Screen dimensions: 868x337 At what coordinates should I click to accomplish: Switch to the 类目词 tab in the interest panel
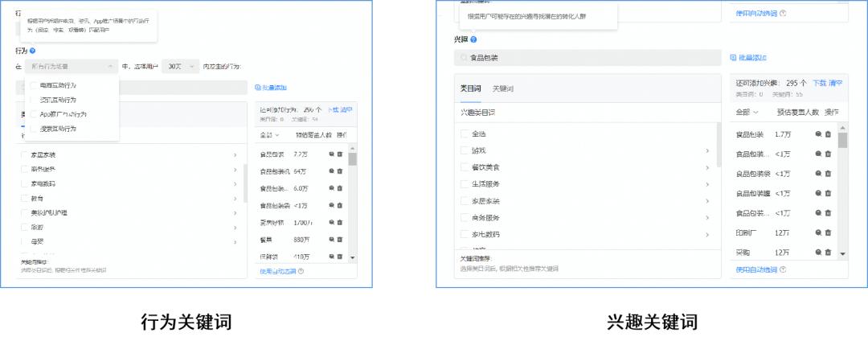coord(470,88)
